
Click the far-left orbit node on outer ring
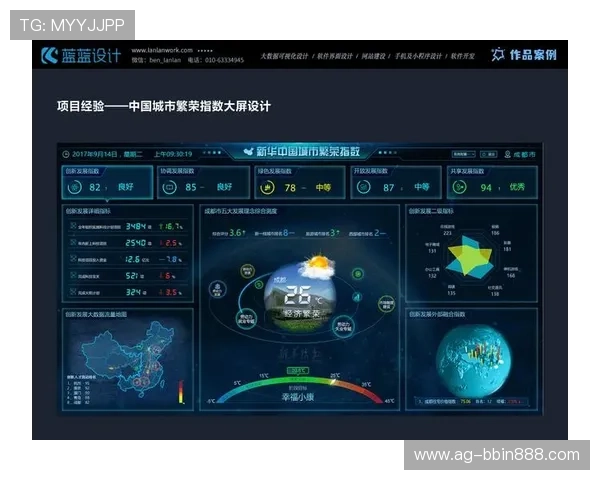(x=218, y=289)
